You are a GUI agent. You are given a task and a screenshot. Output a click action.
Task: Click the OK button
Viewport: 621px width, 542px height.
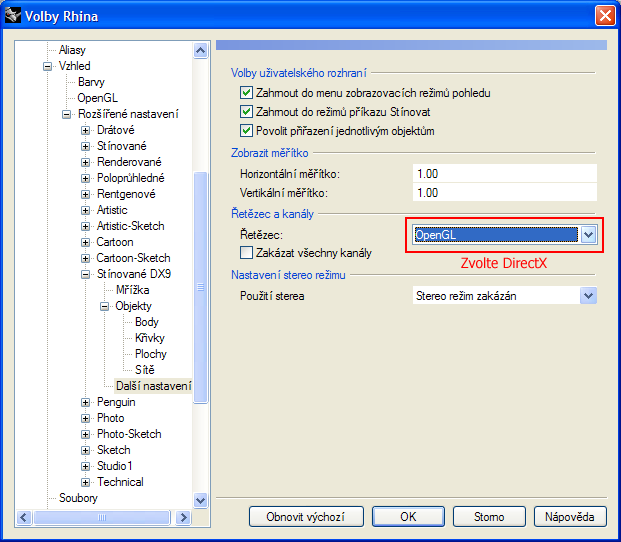407,517
